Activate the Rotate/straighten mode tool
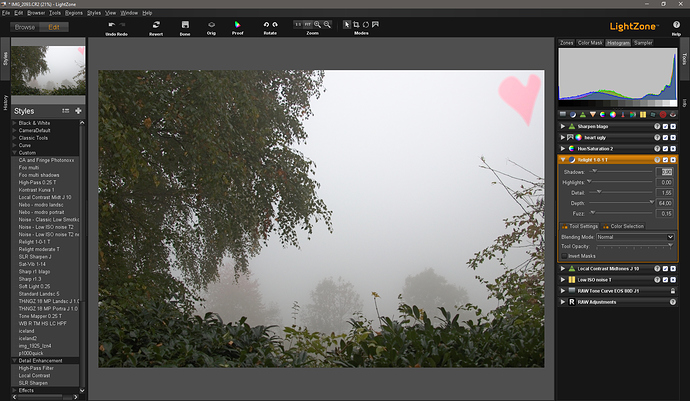This screenshot has height=401, width=690. tap(366, 25)
